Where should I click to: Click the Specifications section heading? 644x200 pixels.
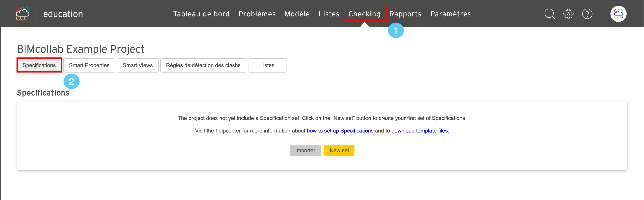[x=43, y=93]
